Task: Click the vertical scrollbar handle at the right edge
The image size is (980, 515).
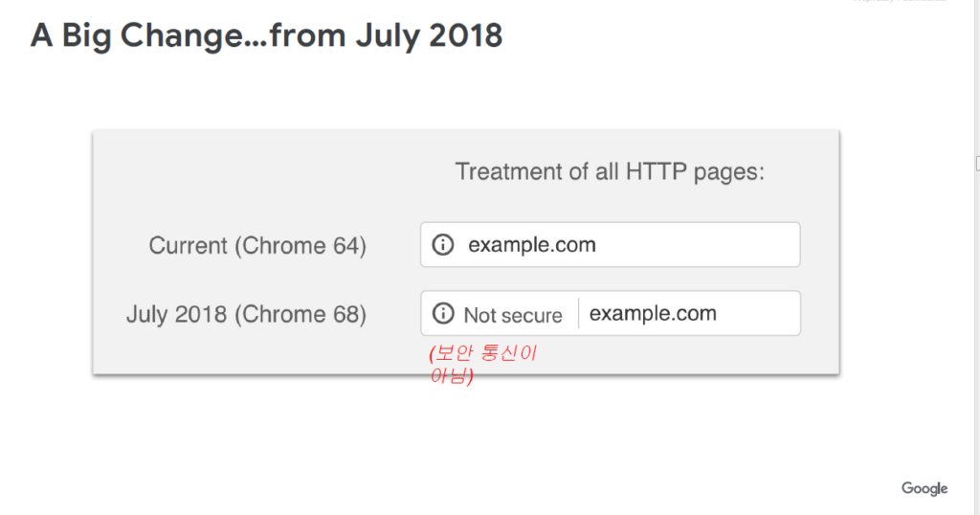Action: (x=977, y=164)
